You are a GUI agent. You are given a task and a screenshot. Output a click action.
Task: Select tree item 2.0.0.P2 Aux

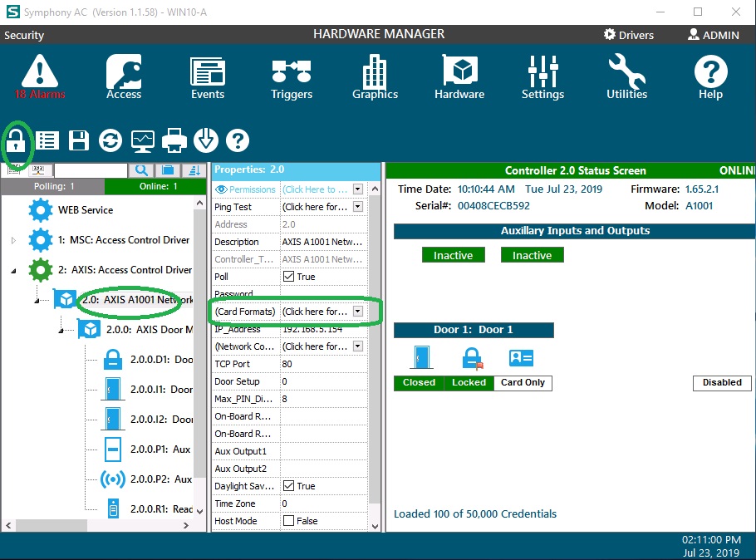161,479
